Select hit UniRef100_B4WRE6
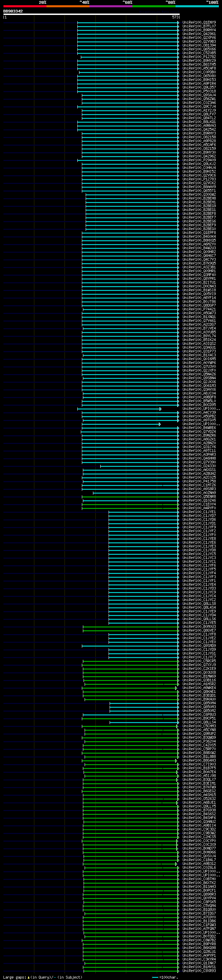The height and width of the screenshot is (980, 222). (199, 428)
